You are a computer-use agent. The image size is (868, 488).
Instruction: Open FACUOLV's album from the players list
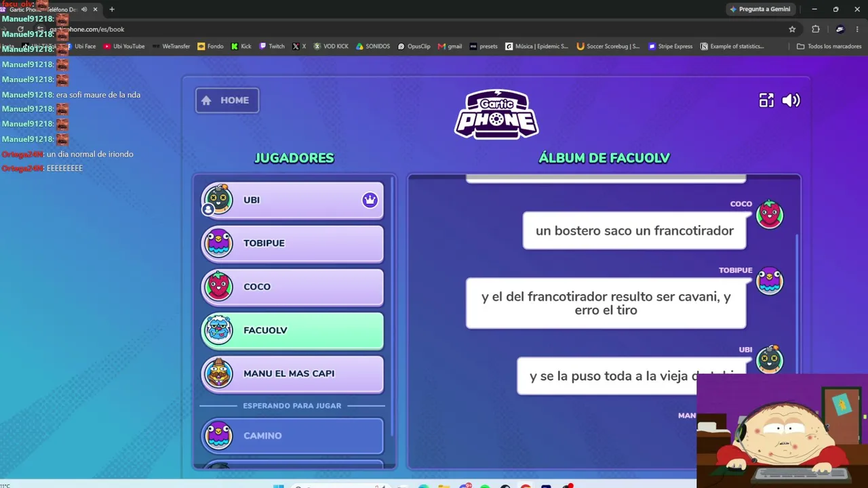point(292,330)
